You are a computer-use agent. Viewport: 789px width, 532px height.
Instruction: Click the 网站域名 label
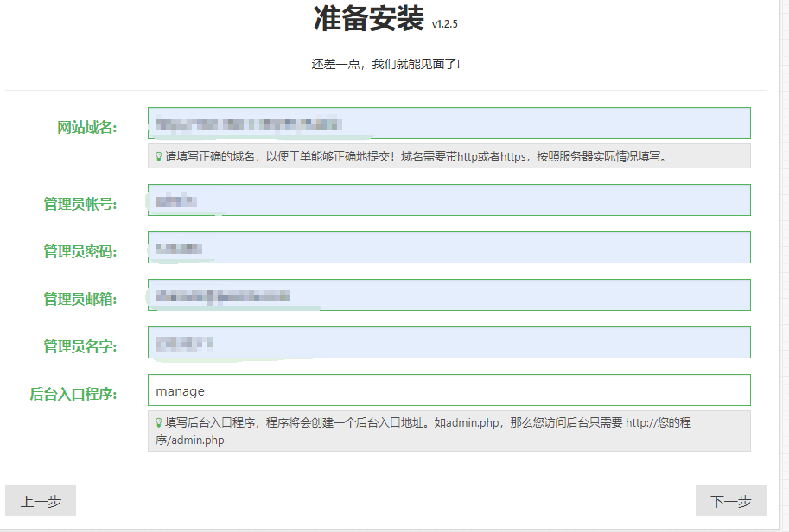pos(86,127)
